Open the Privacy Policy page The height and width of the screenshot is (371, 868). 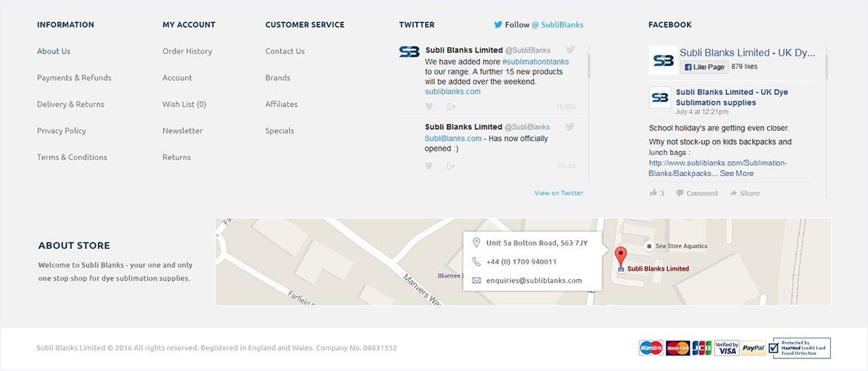(x=62, y=131)
